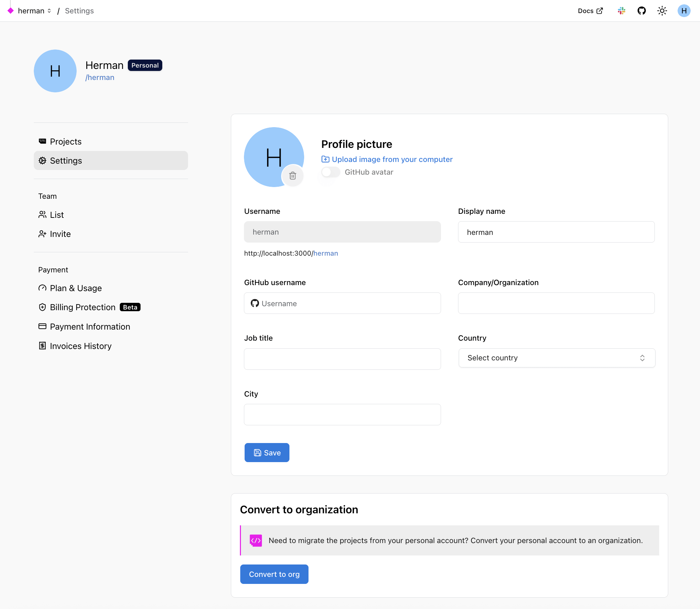Switch to the Invoices History section
Image resolution: width=700 pixels, height=609 pixels.
pyautogui.click(x=81, y=346)
